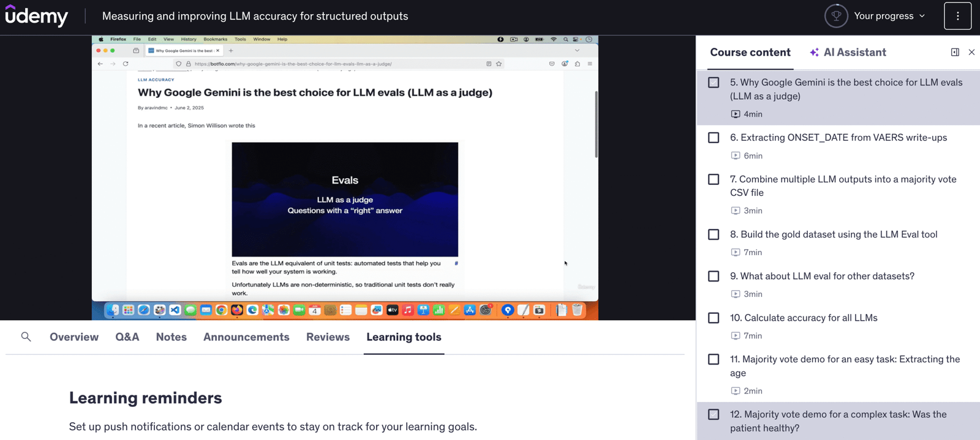This screenshot has height=440, width=980.
Task: Check lecture 9 other datasets checkbox
Action: tap(714, 276)
